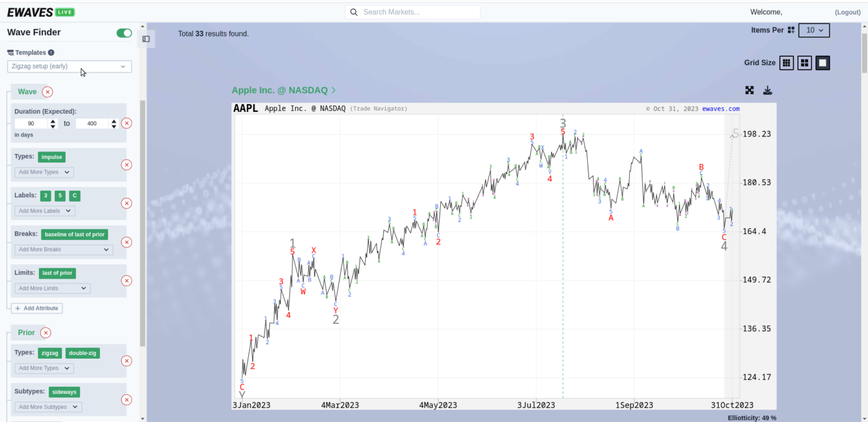Collapse the sidebar panel icon

(x=146, y=38)
